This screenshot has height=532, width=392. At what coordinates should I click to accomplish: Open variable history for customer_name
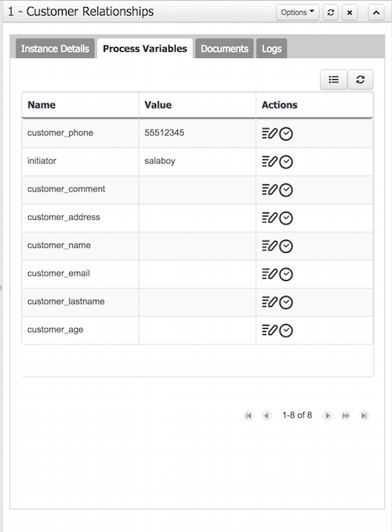point(286,246)
